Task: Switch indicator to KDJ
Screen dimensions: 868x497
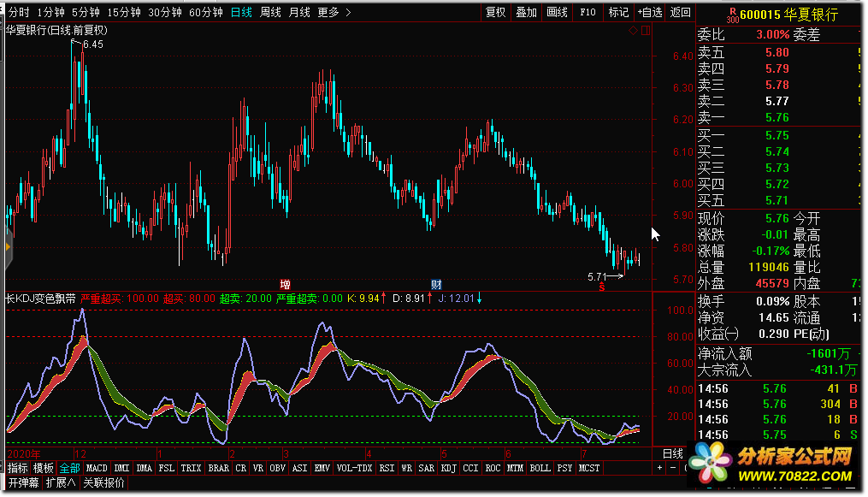Action: [x=448, y=468]
